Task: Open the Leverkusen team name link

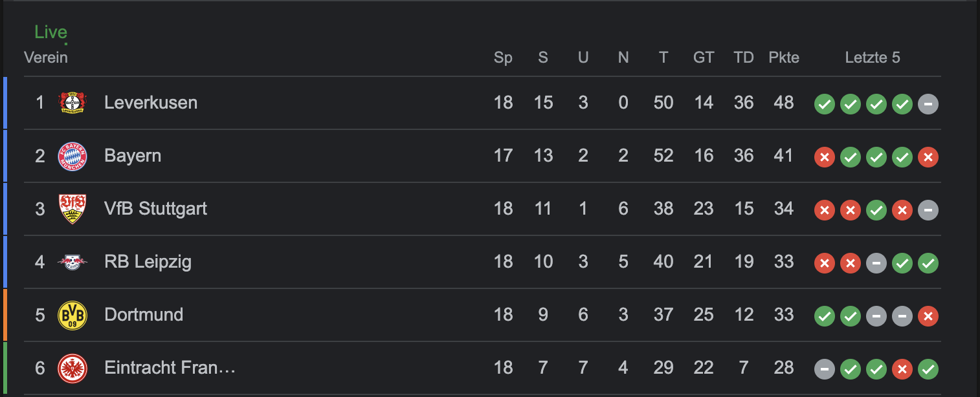Action: click(x=151, y=103)
